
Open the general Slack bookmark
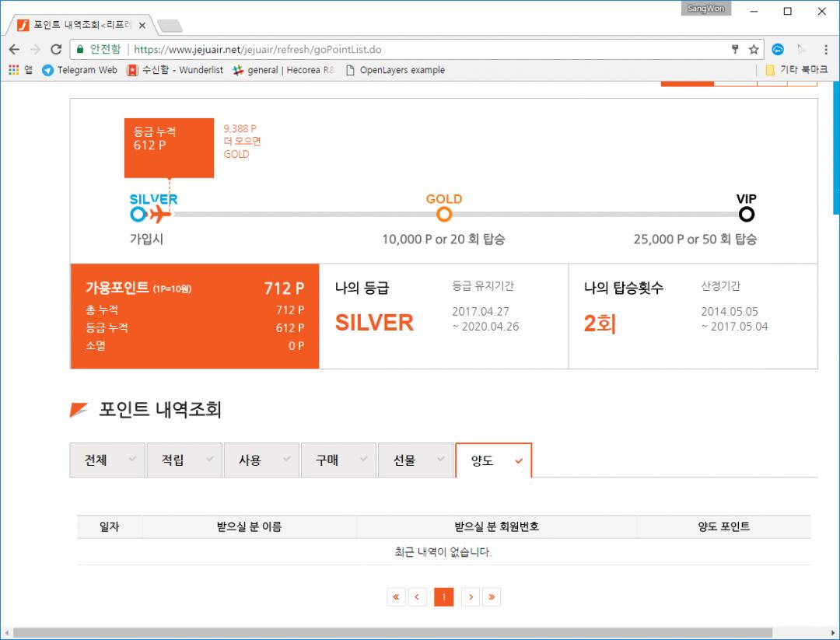(284, 70)
